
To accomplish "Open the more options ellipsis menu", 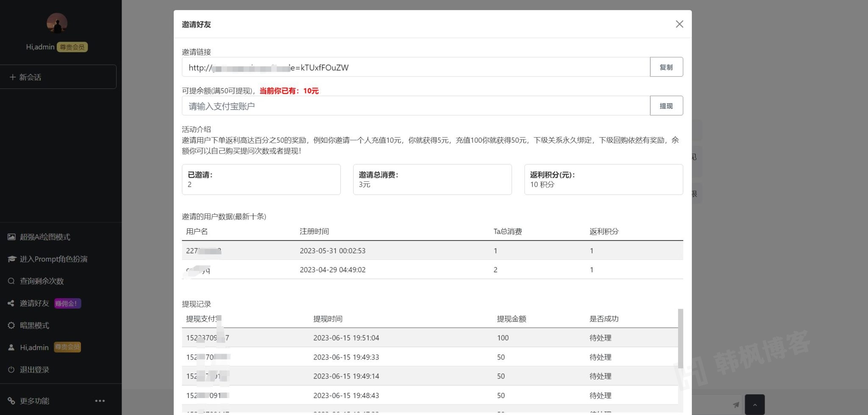I will pyautogui.click(x=100, y=400).
